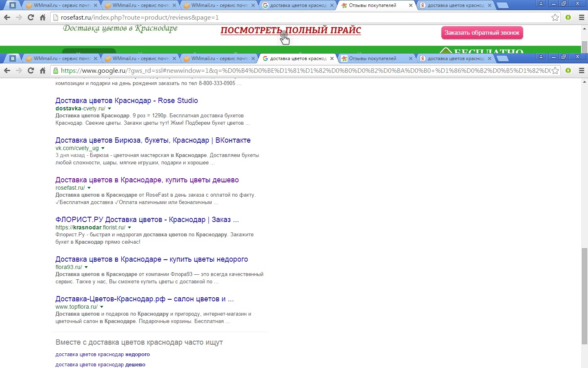The image size is (588, 368).
Task: Click the profile icon in Google window title bar
Action: pyautogui.click(x=541, y=57)
